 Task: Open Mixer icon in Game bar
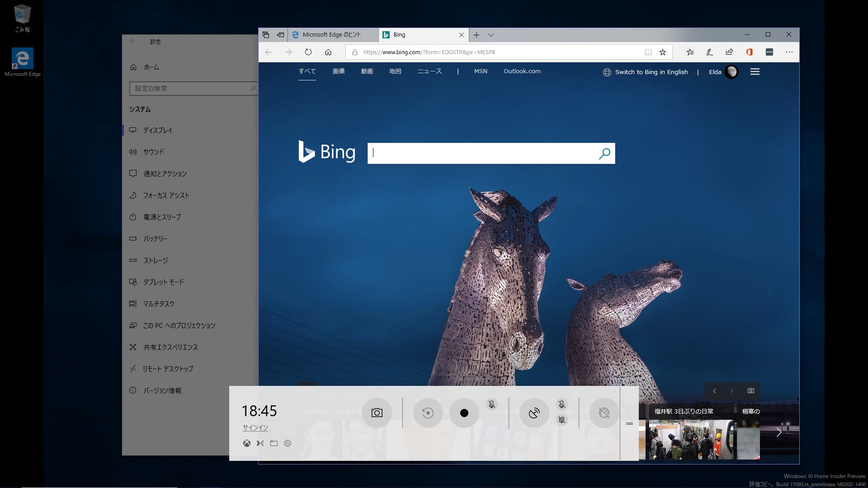coord(260,443)
